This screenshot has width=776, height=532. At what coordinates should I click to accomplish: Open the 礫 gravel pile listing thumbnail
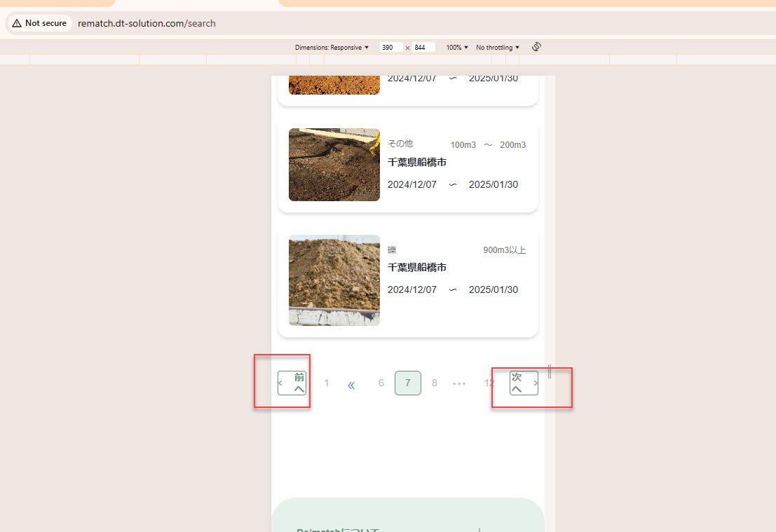click(x=334, y=280)
